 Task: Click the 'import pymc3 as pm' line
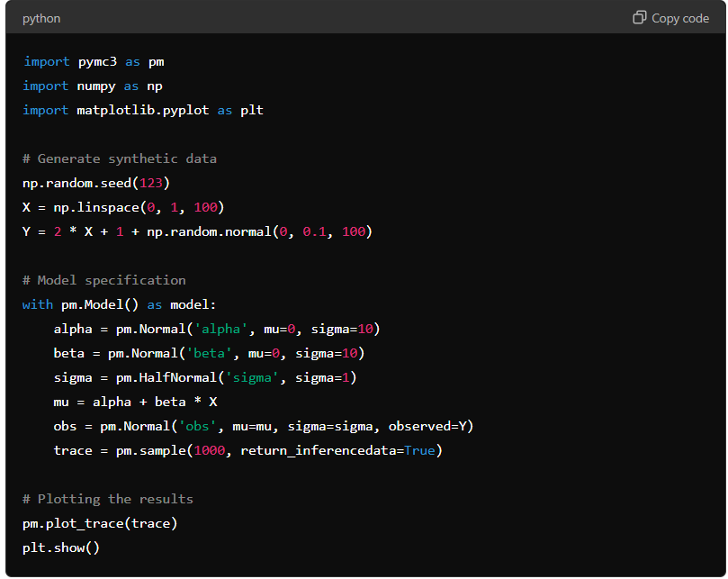pos(94,62)
